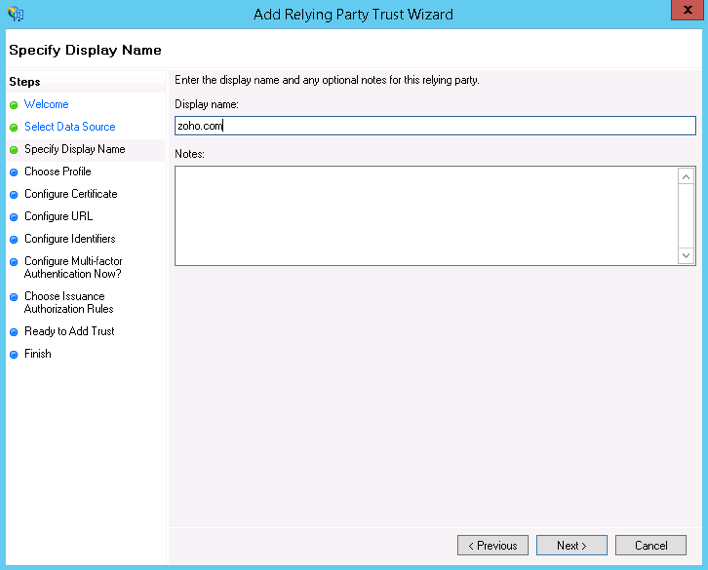Click the blue bullet beside Choose Profile
Image resolution: width=708 pixels, height=570 pixels.
click(14, 172)
